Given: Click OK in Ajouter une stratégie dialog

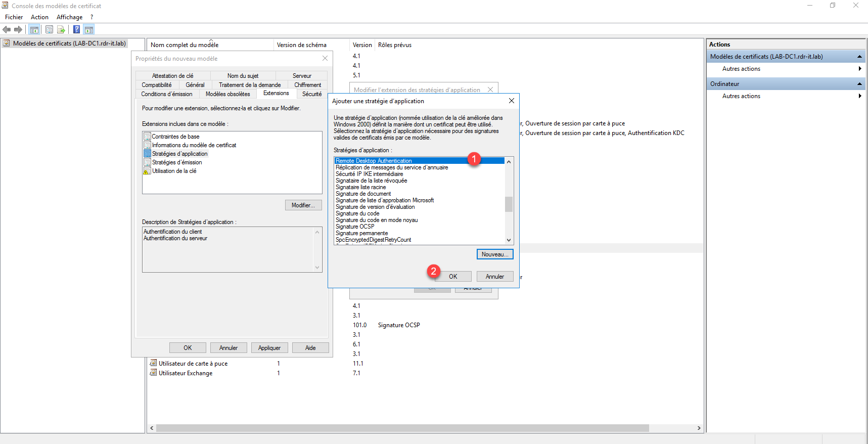Looking at the screenshot, I should point(453,277).
